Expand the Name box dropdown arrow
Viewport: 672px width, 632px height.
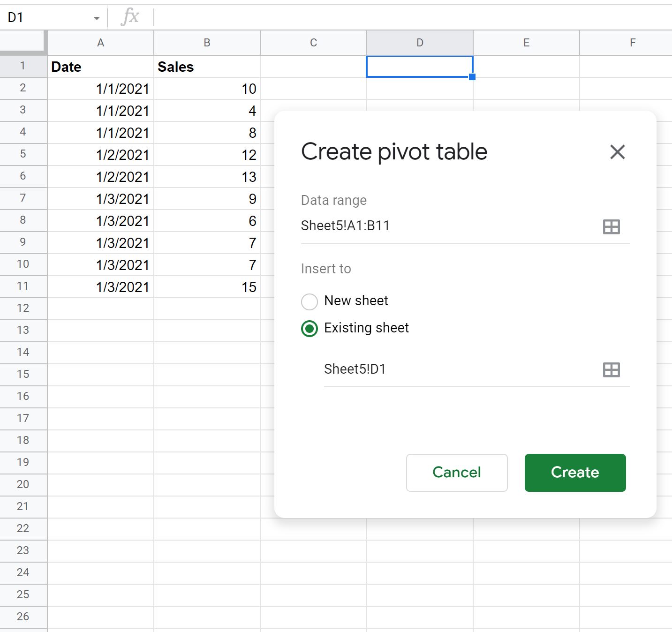[x=97, y=18]
